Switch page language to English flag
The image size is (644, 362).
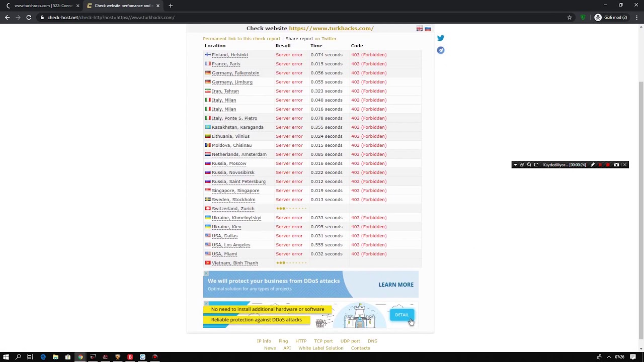tap(420, 29)
